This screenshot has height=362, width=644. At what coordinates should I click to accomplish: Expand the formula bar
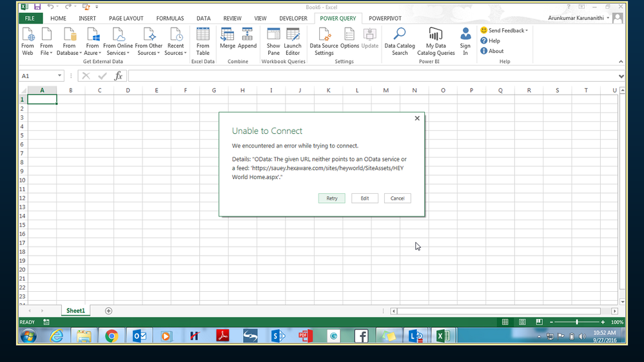[x=621, y=76]
